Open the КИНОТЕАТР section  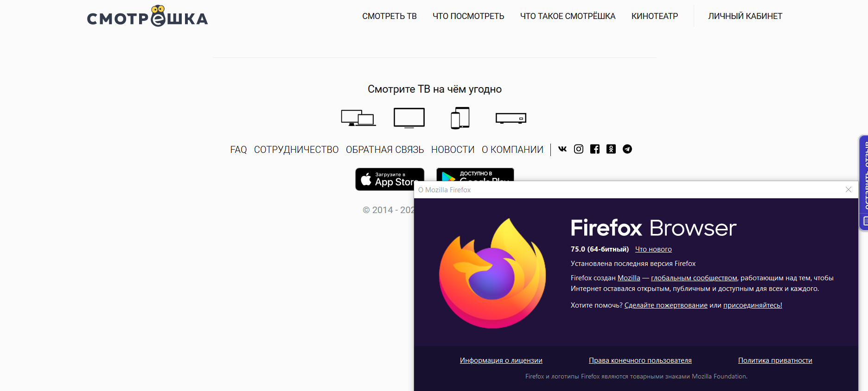point(655,16)
